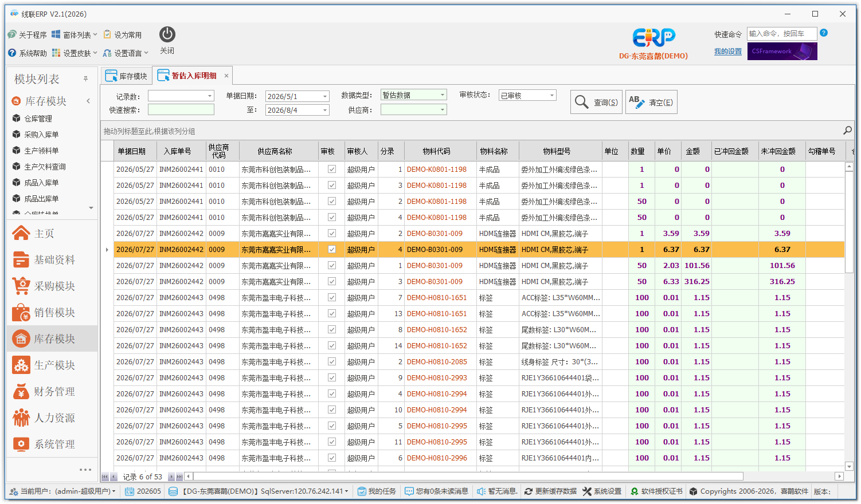
Task: Open end date 2026/8/4 dropdown
Action: (325, 110)
